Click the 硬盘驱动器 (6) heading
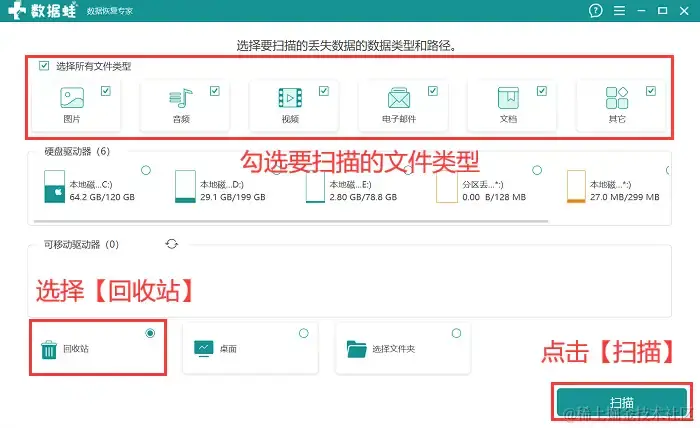Viewport: 700px width, 428px height. click(77, 151)
